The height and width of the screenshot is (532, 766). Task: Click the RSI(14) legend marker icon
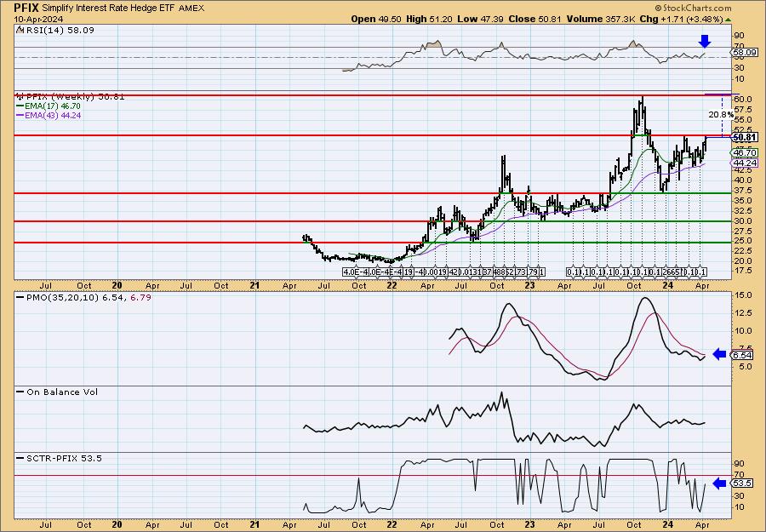point(20,30)
